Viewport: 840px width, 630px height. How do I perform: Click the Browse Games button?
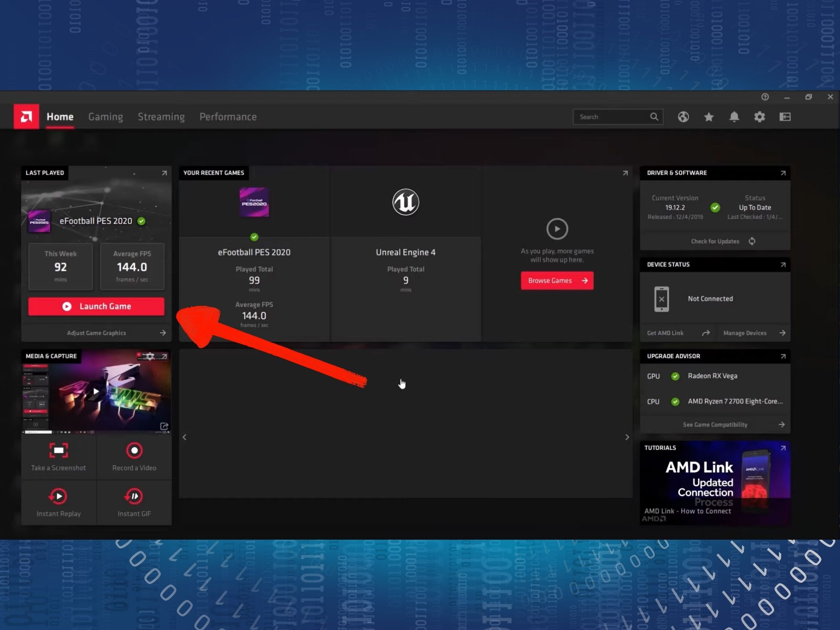click(x=557, y=281)
